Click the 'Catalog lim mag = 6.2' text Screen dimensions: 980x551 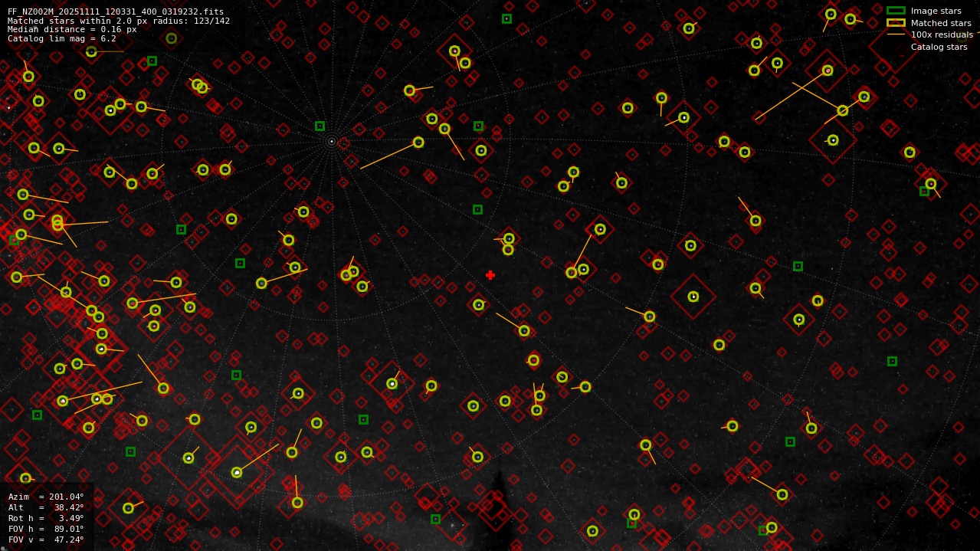62,38
